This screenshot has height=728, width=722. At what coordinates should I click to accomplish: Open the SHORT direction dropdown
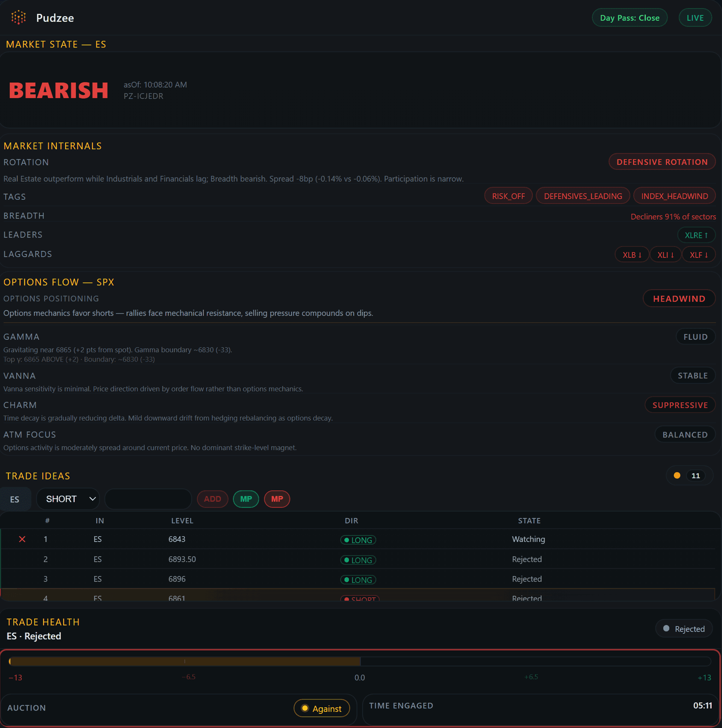point(68,499)
